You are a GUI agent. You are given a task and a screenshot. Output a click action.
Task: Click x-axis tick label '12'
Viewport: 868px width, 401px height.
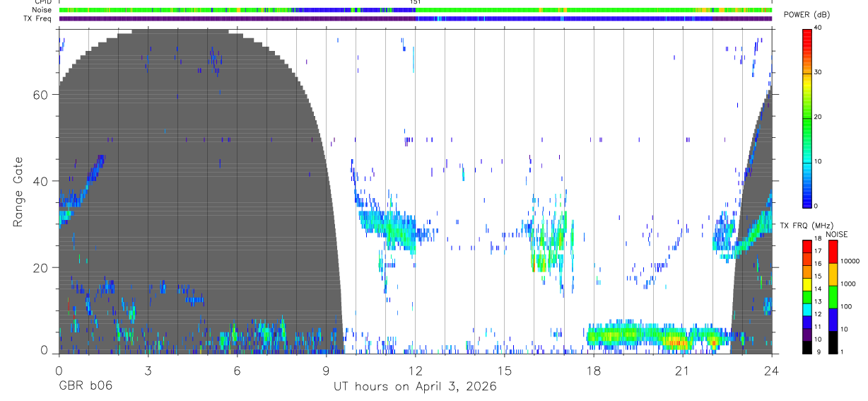pyautogui.click(x=416, y=370)
